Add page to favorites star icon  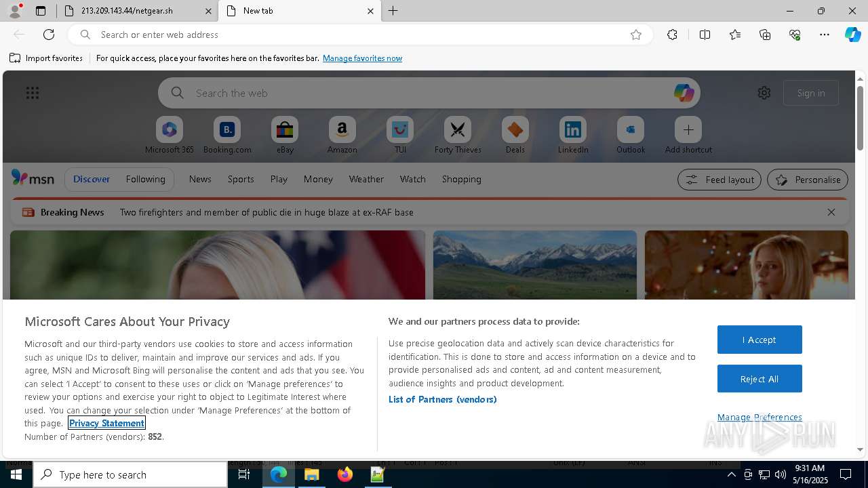click(x=636, y=35)
